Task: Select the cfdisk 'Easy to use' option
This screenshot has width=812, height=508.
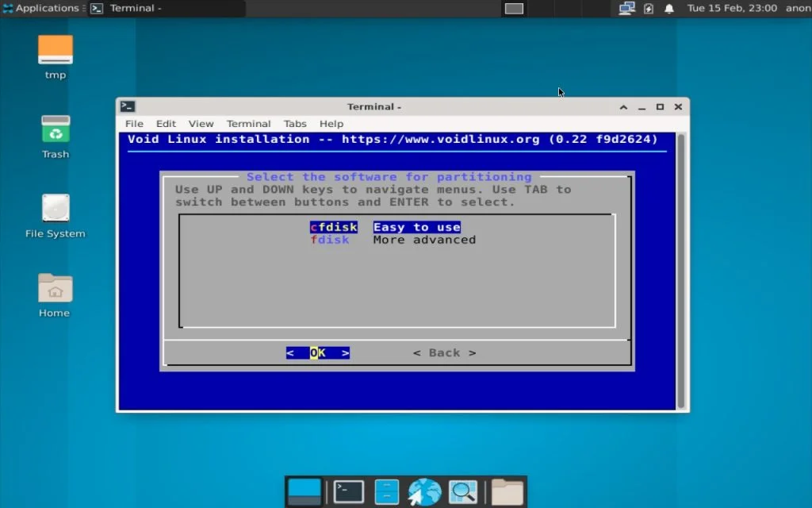Action: coord(333,226)
